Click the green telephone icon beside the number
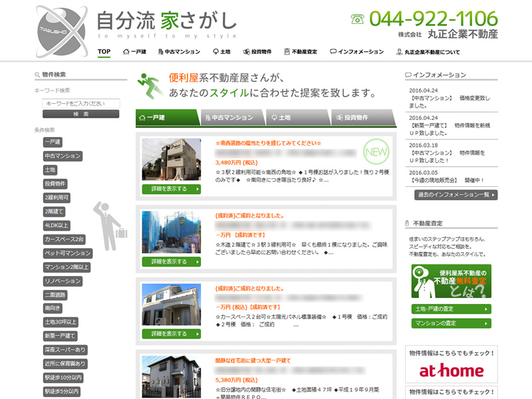The width and height of the screenshot is (532, 399). (x=358, y=19)
